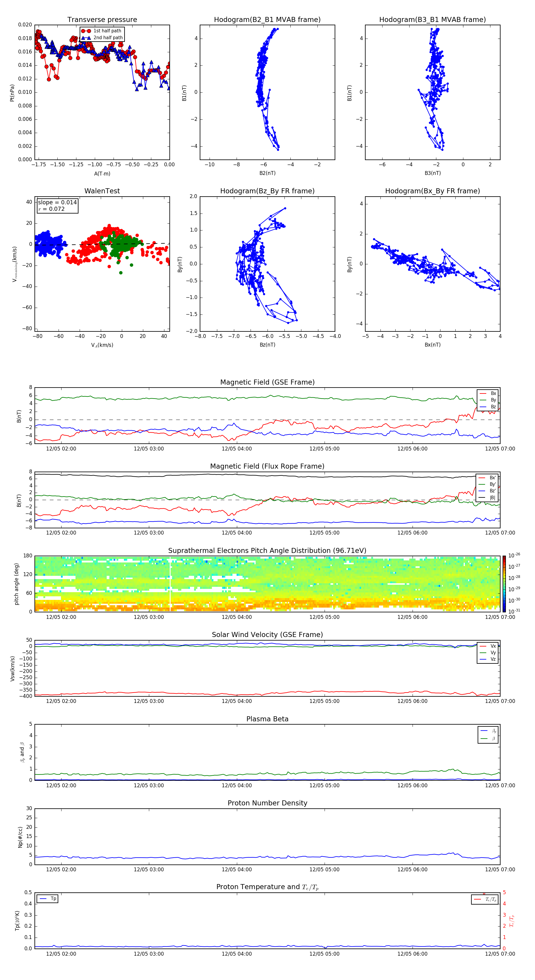Click the 'Np(#/cc)' y-axis label

point(20,837)
